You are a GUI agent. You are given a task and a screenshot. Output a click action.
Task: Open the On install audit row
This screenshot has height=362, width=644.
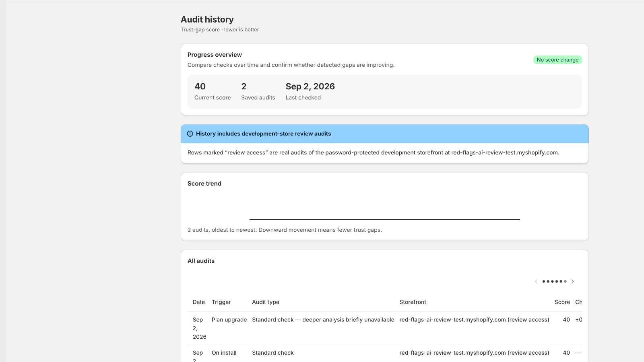click(x=385, y=354)
